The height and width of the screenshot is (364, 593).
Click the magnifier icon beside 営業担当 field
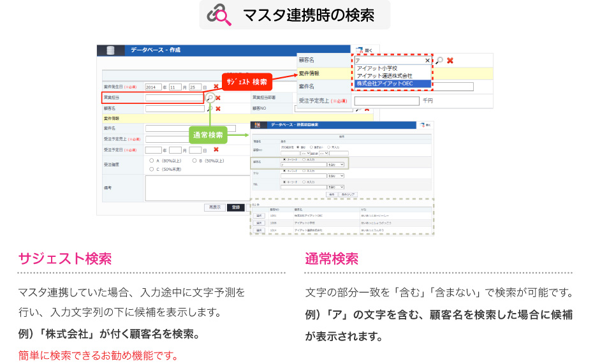(210, 98)
